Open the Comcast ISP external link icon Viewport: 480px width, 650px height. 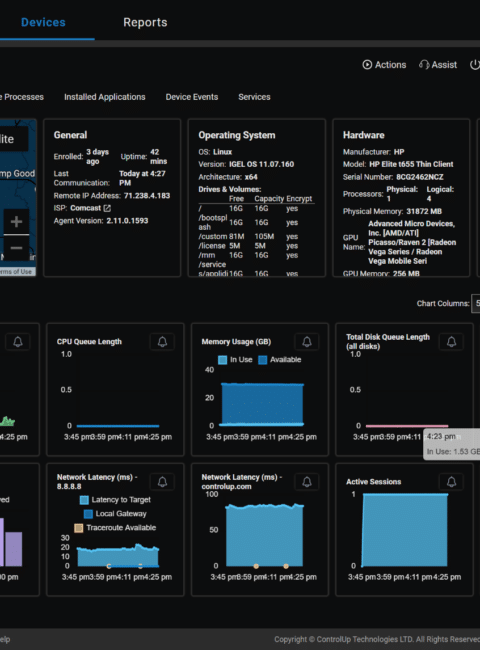[107, 208]
